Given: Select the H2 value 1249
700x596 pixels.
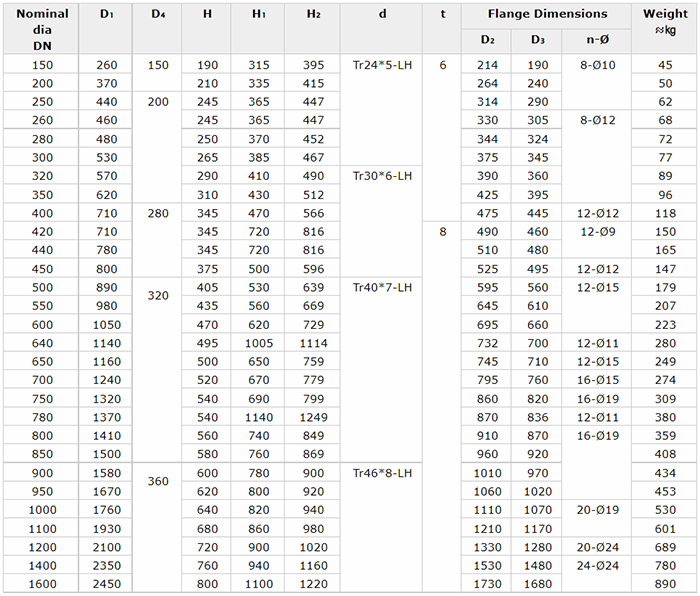Looking at the screenshot, I should coord(313,417).
